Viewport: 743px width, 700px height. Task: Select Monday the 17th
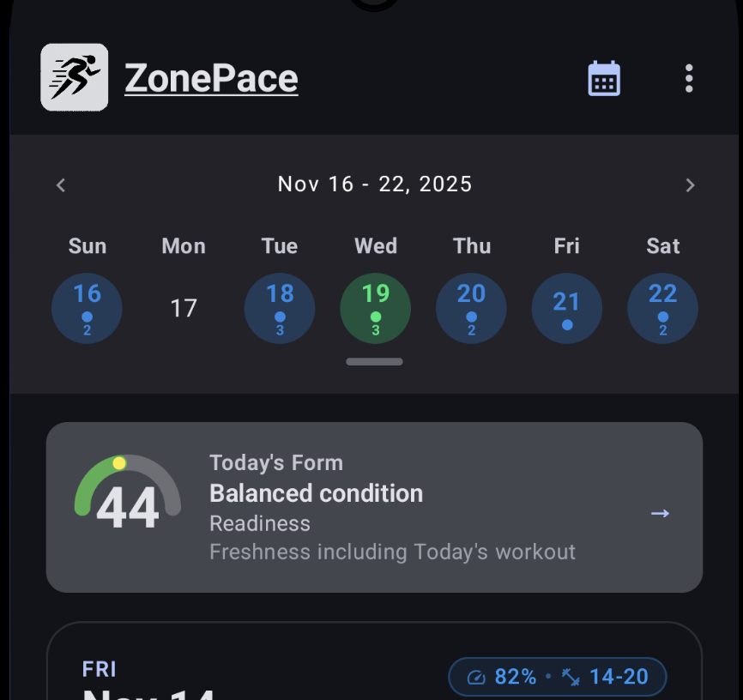click(184, 308)
